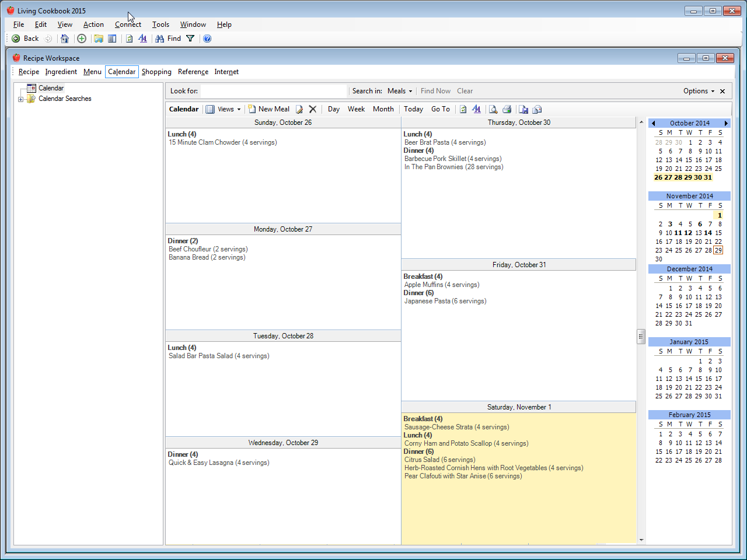Image resolution: width=747 pixels, height=560 pixels.
Task: Open the Help question mark icon
Action: tap(207, 38)
